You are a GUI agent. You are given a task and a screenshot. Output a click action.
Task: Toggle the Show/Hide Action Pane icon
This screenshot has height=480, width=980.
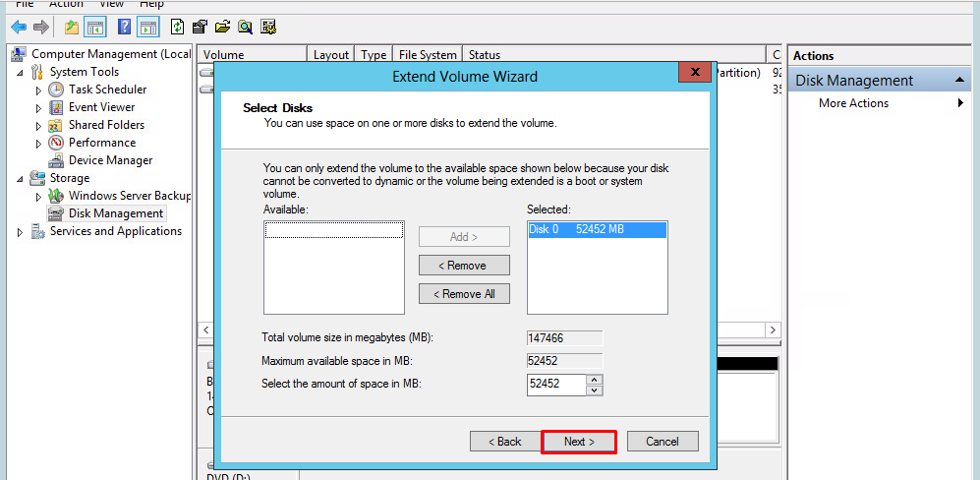[148, 27]
